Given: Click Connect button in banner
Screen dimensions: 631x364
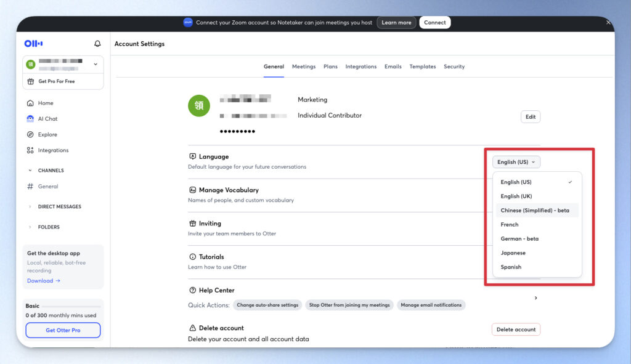Looking at the screenshot, I should tap(434, 23).
